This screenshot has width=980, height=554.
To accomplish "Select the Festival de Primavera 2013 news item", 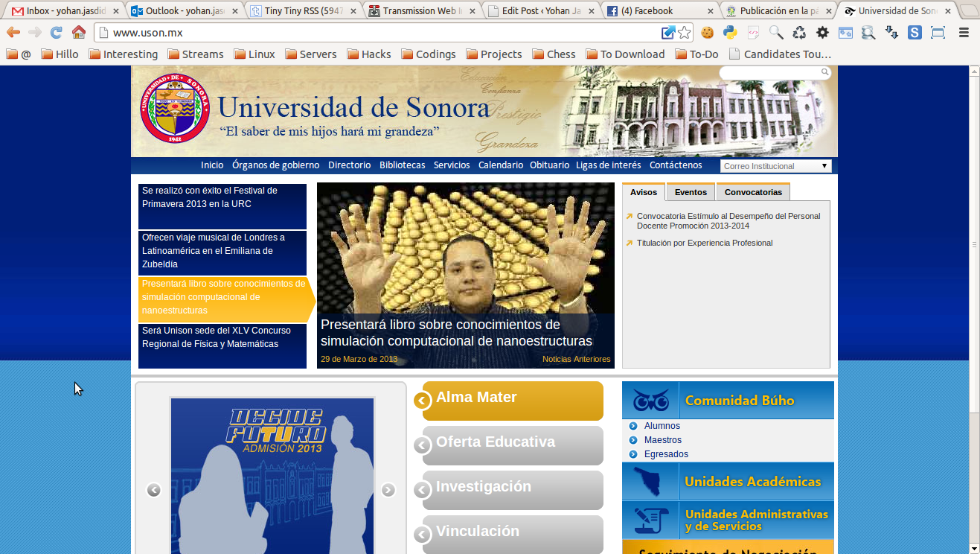I will pyautogui.click(x=222, y=206).
